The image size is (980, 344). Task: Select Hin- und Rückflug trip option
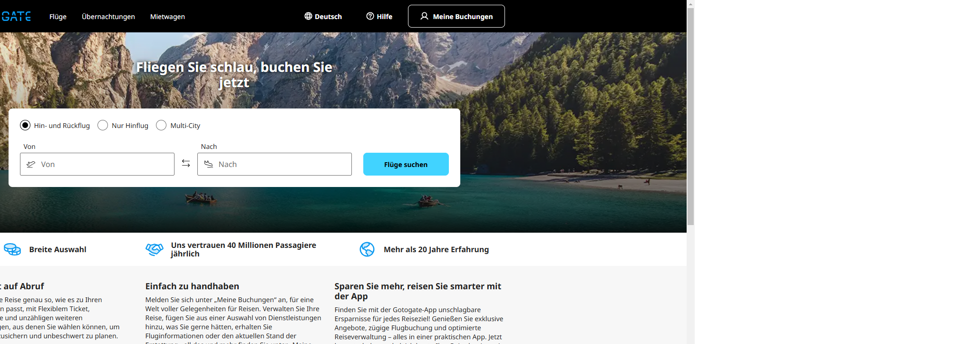[25, 125]
